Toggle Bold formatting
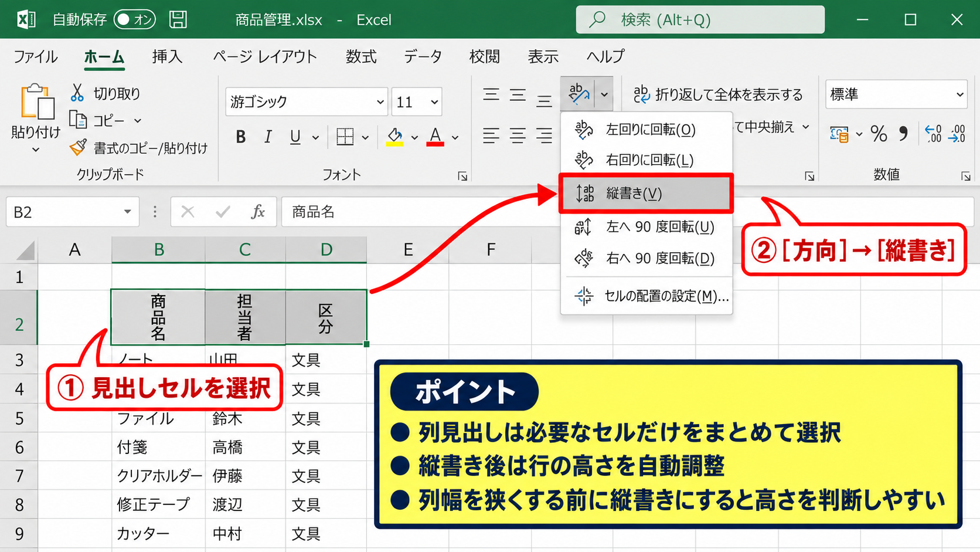Screen dimensions: 980x552 (240, 137)
